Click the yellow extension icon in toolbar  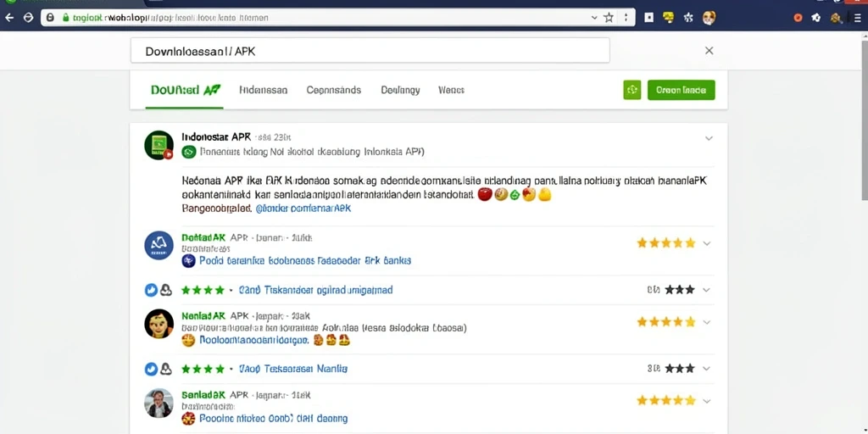click(668, 18)
